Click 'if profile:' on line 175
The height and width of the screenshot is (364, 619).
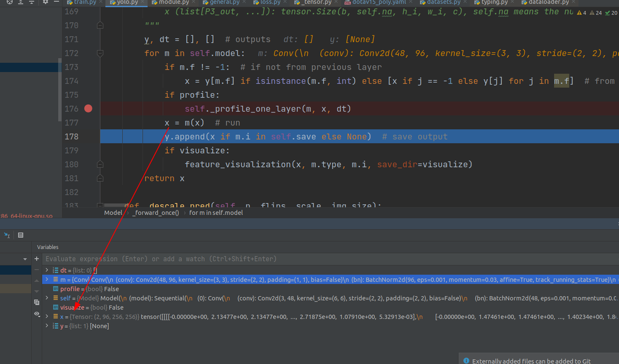pos(192,95)
